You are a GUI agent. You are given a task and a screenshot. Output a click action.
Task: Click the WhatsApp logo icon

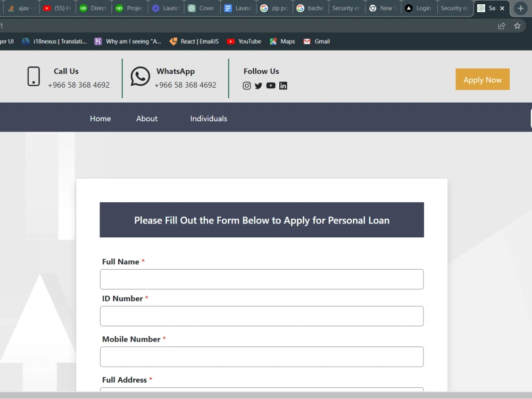[x=140, y=76]
